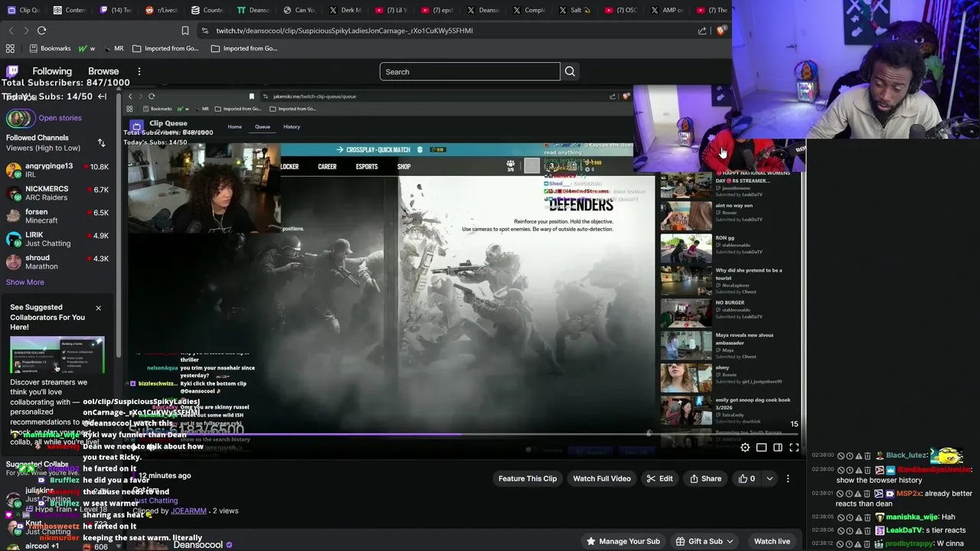
Task: Open clip player settings gear
Action: (x=745, y=448)
